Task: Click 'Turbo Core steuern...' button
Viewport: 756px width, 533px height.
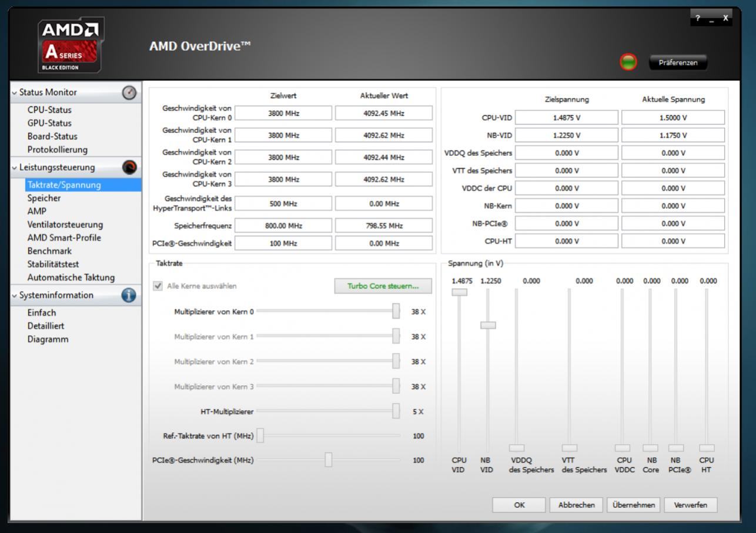Action: [x=383, y=286]
